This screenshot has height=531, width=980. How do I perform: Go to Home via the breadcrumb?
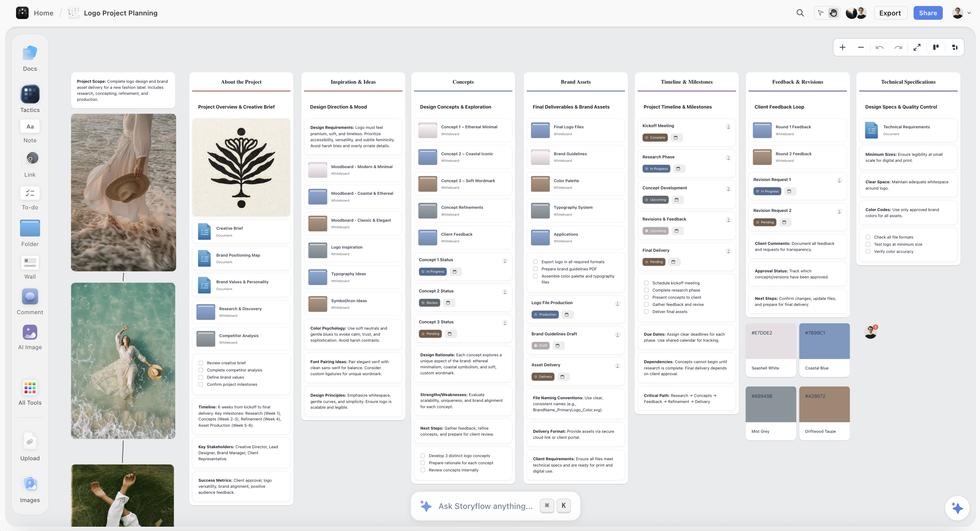coord(44,13)
